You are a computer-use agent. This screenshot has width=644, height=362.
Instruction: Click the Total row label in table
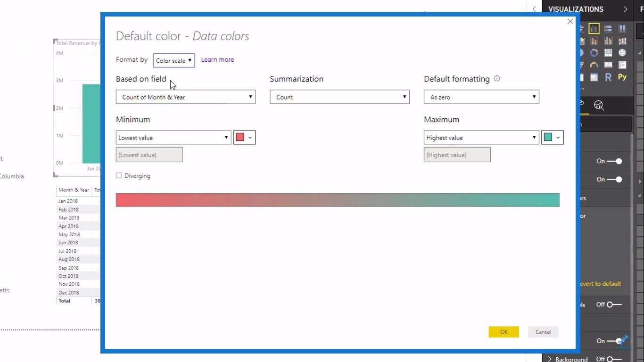click(64, 301)
